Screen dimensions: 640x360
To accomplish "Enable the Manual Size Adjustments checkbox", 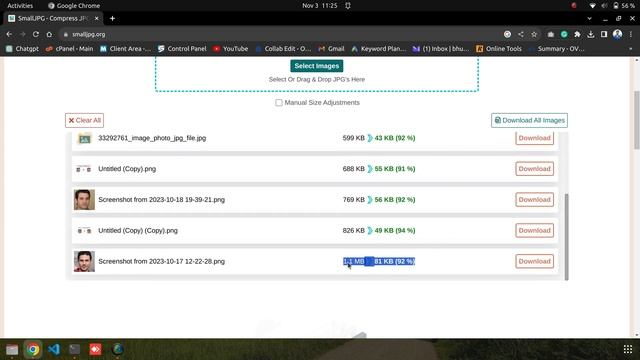I will point(279,102).
